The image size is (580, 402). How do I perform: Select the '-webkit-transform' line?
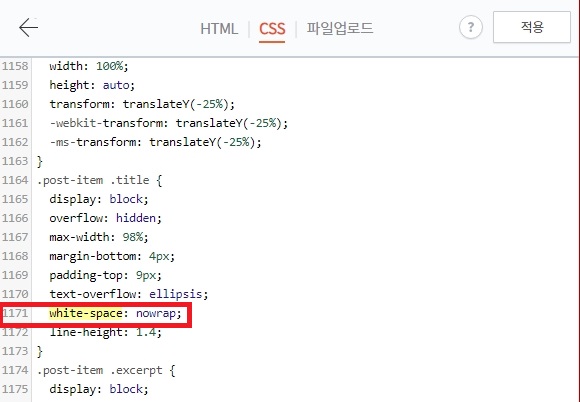click(168, 123)
